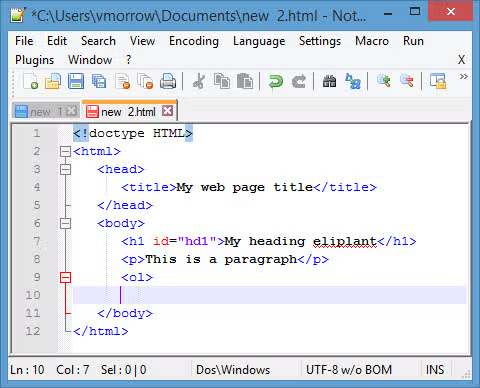Collapse the html fold marker on line 2
The width and height of the screenshot is (480, 388).
[65, 152]
